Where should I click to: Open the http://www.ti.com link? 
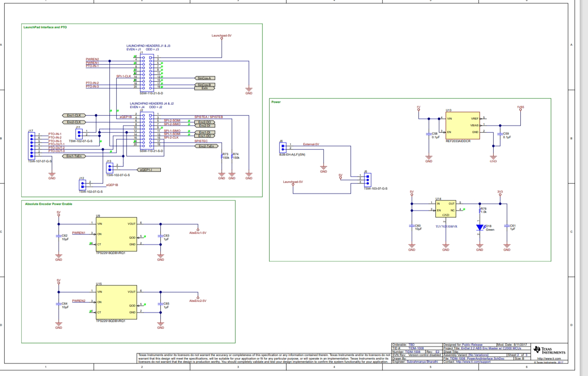coord(549,359)
